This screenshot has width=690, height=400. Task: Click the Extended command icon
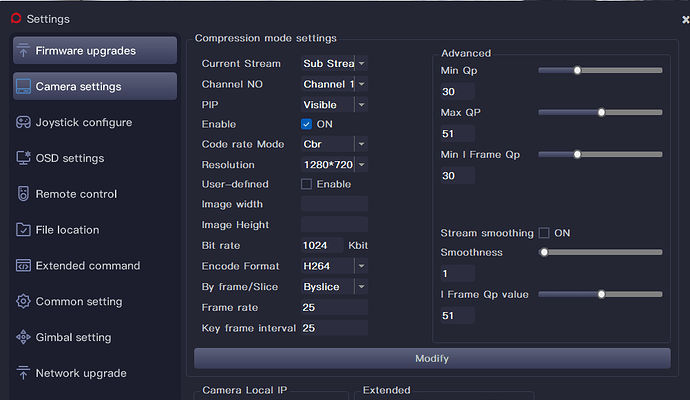tap(23, 266)
